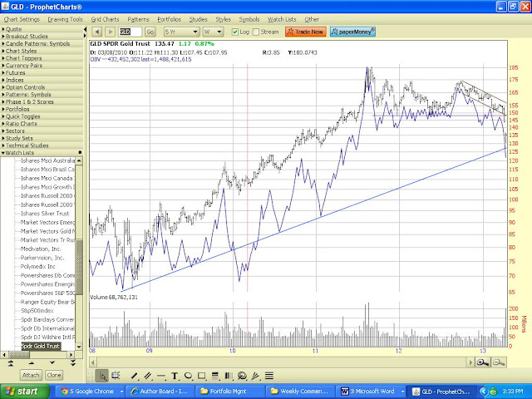Enable the Stream checkbox

[x=256, y=32]
